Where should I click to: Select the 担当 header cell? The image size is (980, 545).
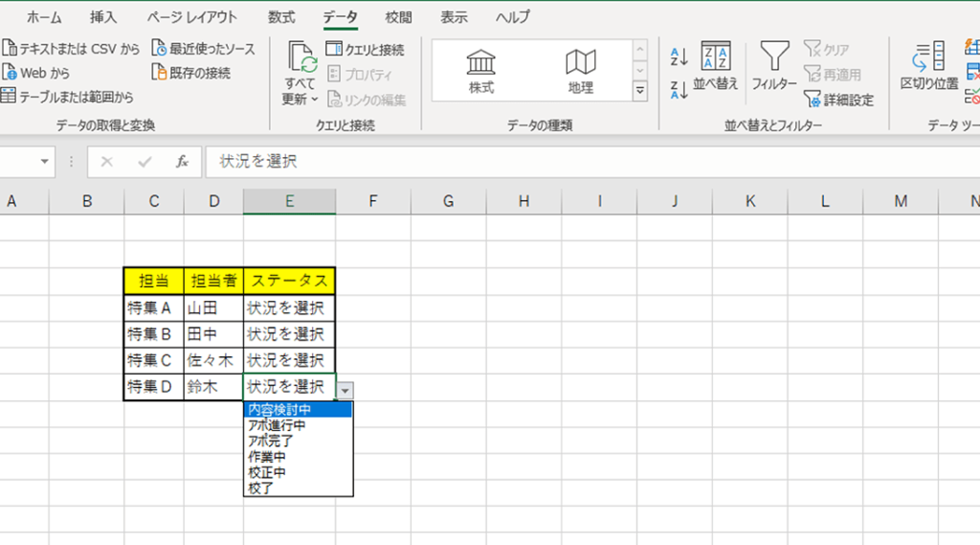point(154,281)
